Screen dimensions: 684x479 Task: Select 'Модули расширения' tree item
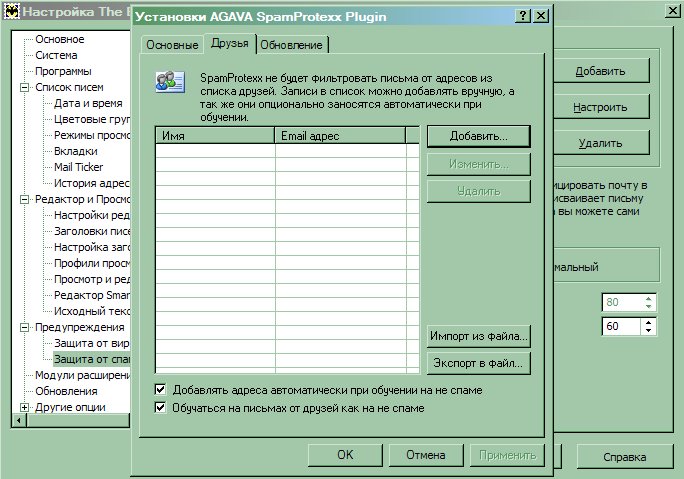coord(82,375)
